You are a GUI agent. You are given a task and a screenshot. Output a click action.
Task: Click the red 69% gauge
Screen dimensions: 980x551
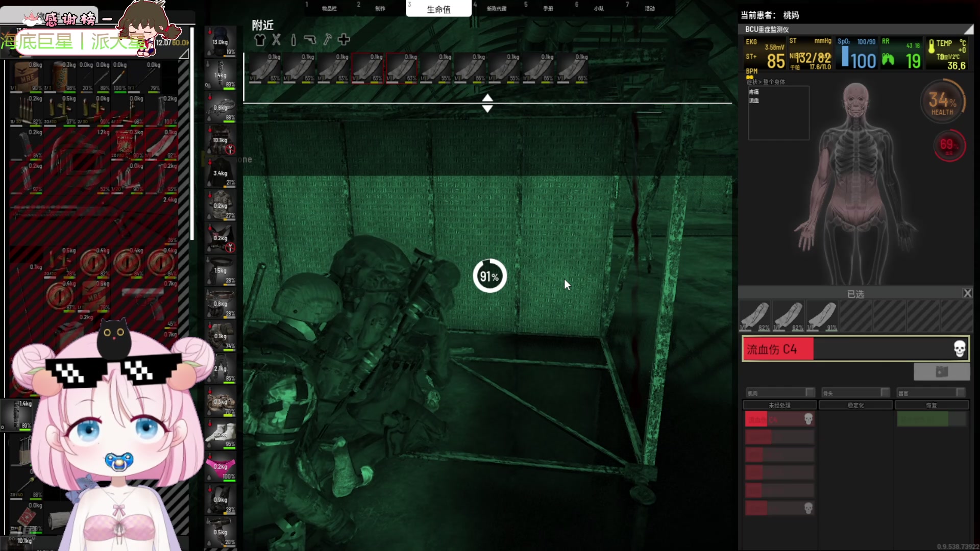tap(949, 146)
